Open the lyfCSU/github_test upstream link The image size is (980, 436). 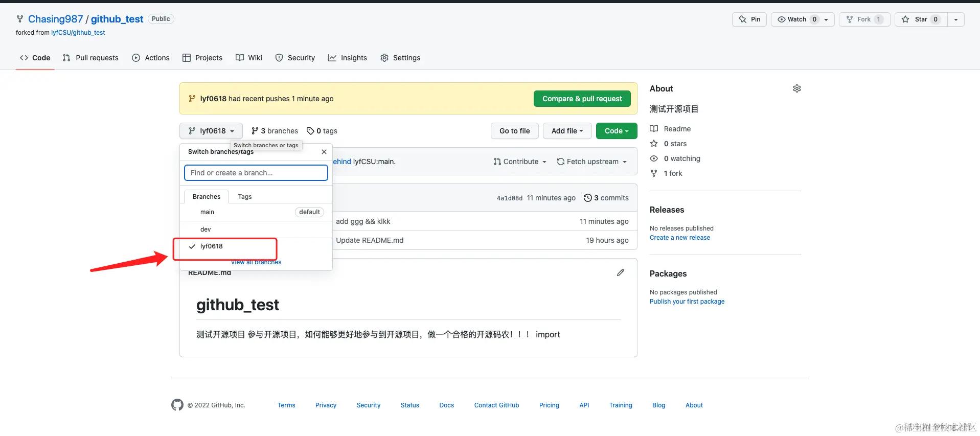[x=78, y=33]
